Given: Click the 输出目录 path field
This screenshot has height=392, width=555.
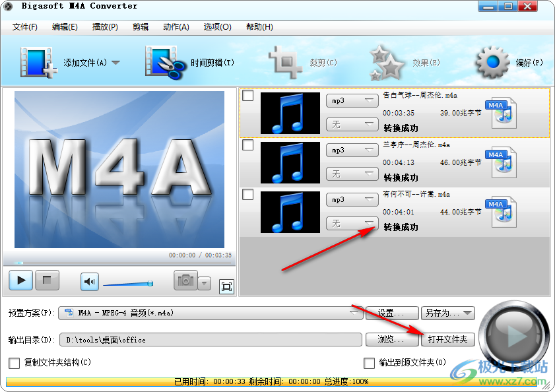Looking at the screenshot, I should coord(211,340).
